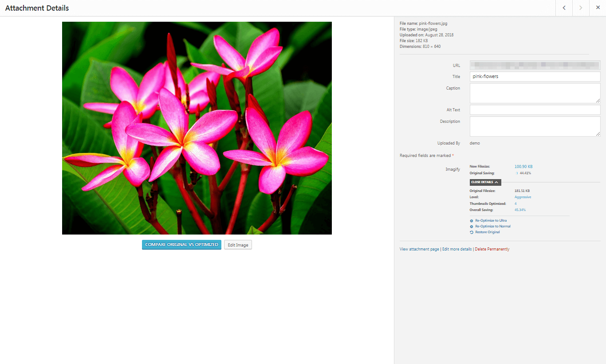Click the next attachment right arrow
The height and width of the screenshot is (364, 606).
pyautogui.click(x=581, y=8)
